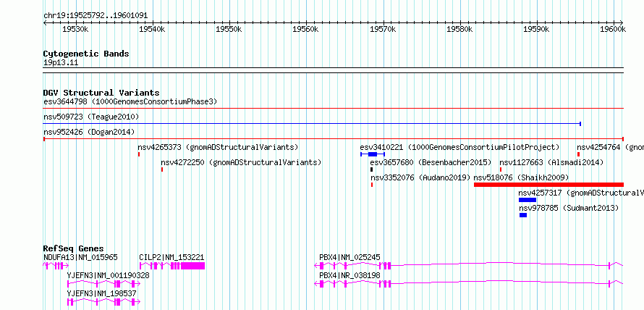This screenshot has height=310, width=644.
Task: Open variant label nsv509723 (Teague2010)
Action: pos(91,117)
